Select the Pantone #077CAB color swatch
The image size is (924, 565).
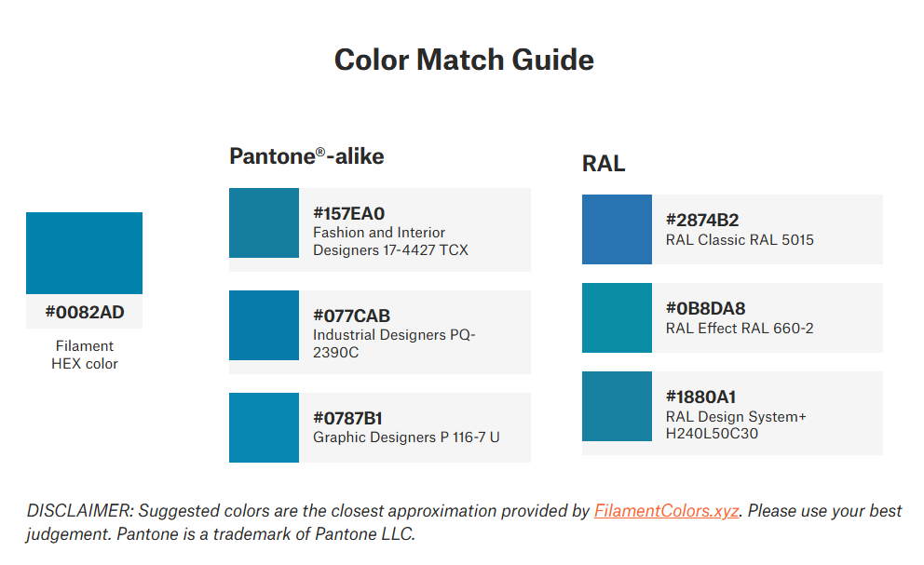[264, 326]
